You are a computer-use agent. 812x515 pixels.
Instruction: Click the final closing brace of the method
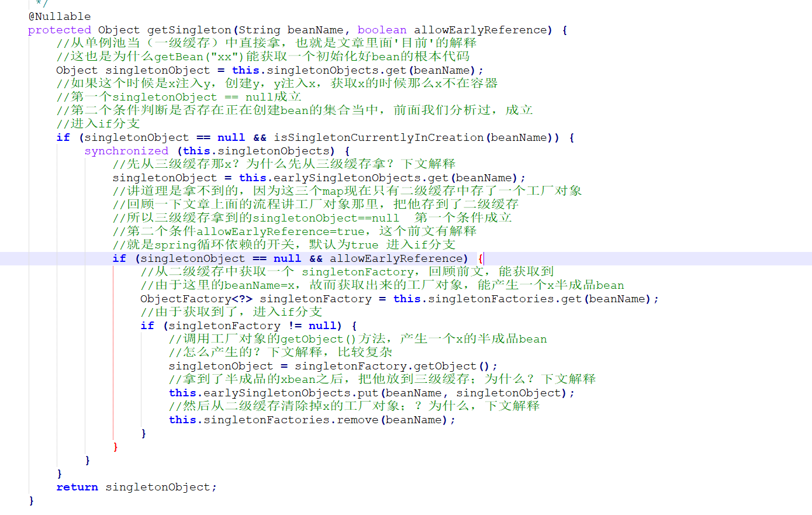[x=31, y=500]
